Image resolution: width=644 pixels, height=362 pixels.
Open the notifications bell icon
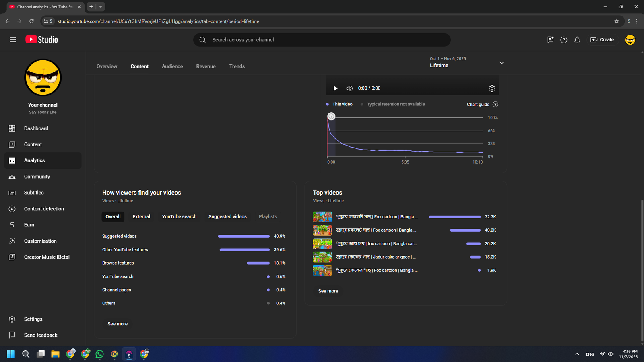[577, 40]
